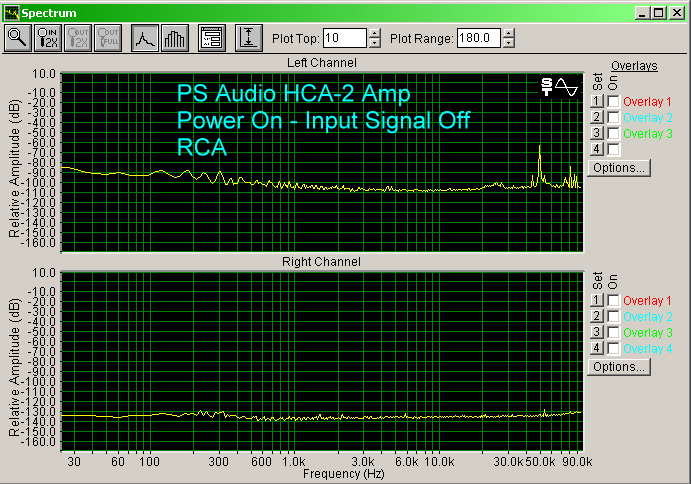Select the bar graph display mode

tap(174, 38)
